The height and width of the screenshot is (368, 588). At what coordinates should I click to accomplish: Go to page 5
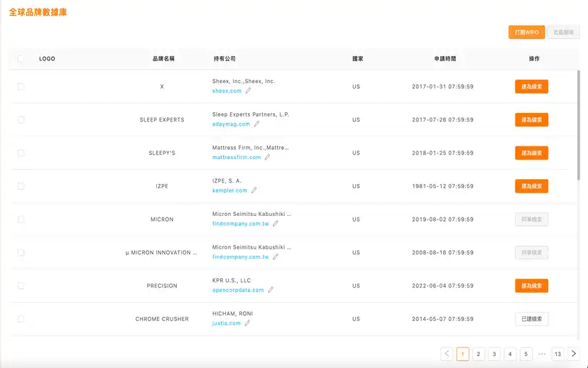coord(526,354)
